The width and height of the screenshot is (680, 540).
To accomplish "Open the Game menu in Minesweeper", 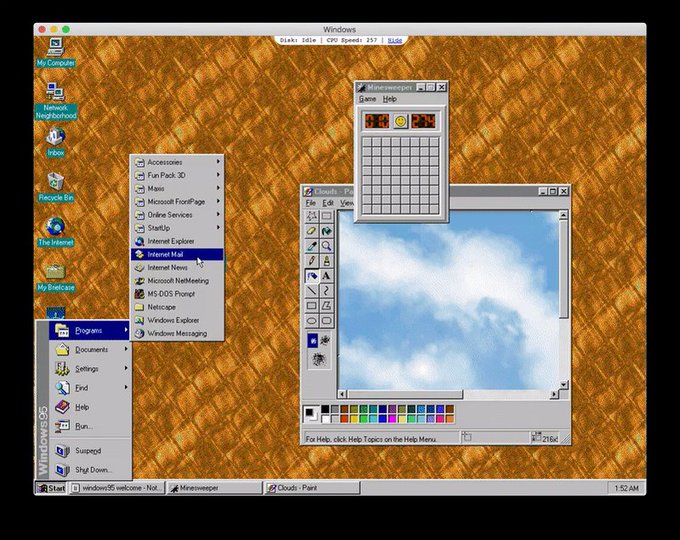I will click(x=367, y=99).
